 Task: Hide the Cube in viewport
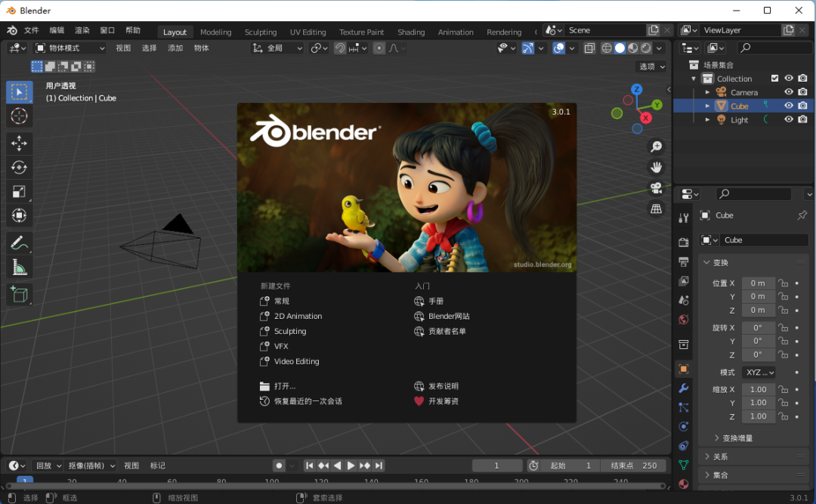click(789, 106)
